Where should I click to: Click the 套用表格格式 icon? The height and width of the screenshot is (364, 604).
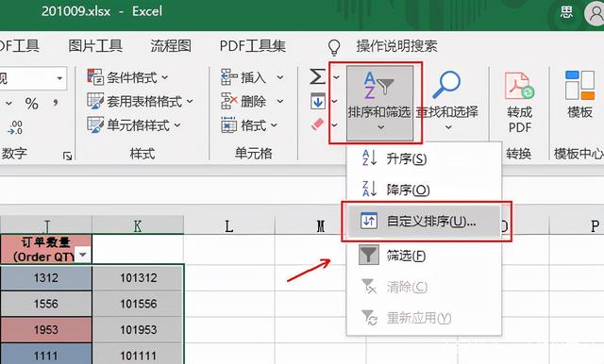pos(95,101)
